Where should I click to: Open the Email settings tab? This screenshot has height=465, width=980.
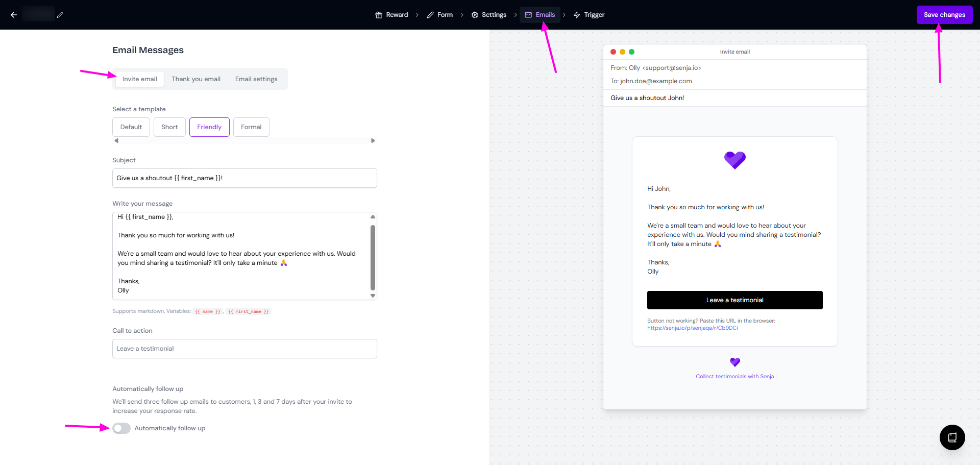tap(256, 79)
